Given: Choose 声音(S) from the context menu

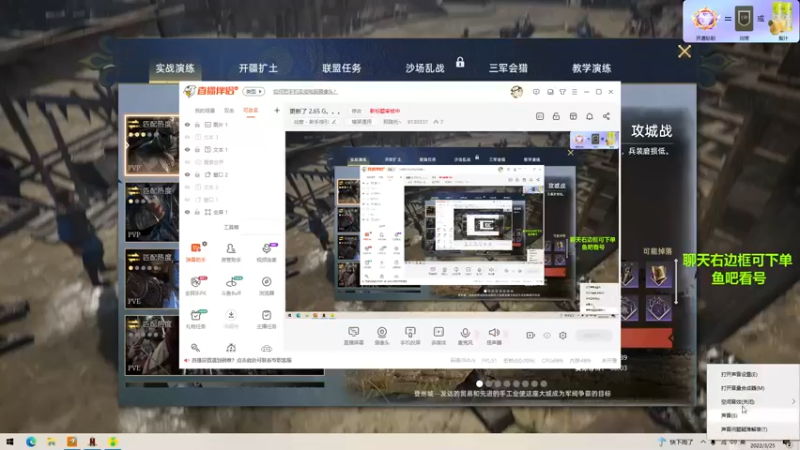Looking at the screenshot, I should (753, 415).
